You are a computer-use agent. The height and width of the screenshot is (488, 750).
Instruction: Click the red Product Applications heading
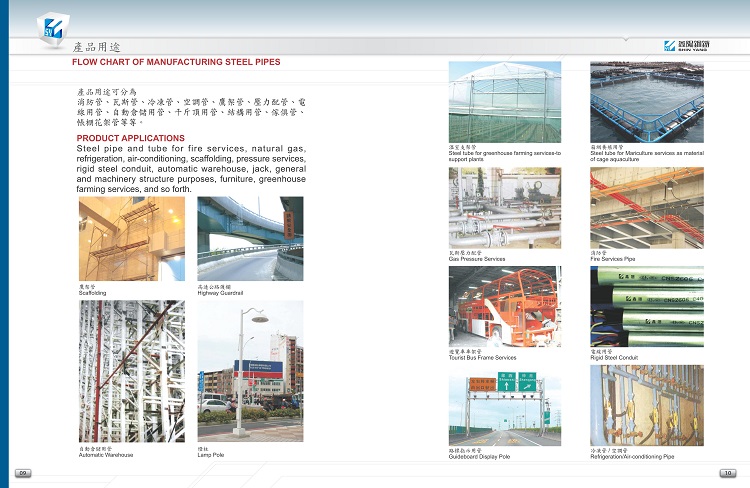point(130,138)
